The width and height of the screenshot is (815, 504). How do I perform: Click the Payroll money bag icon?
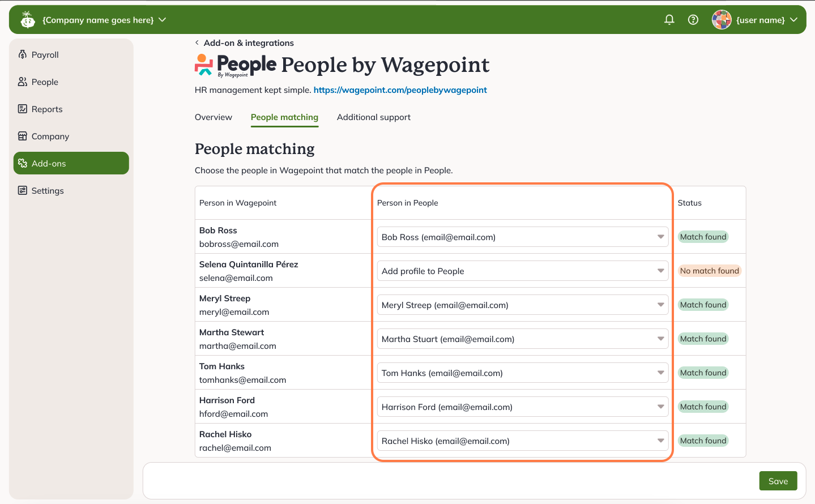pyautogui.click(x=23, y=54)
